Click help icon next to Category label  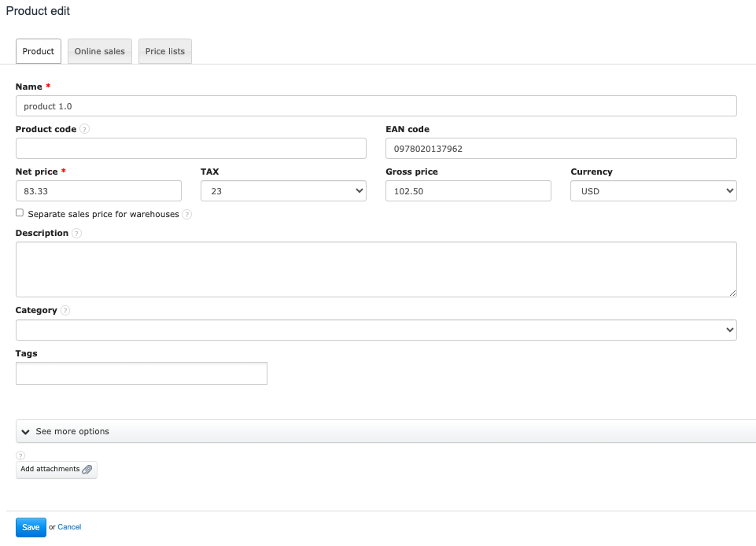point(65,311)
